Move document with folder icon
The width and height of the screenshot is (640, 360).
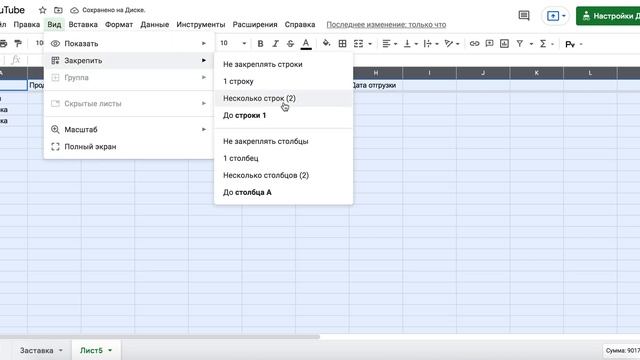(x=58, y=10)
